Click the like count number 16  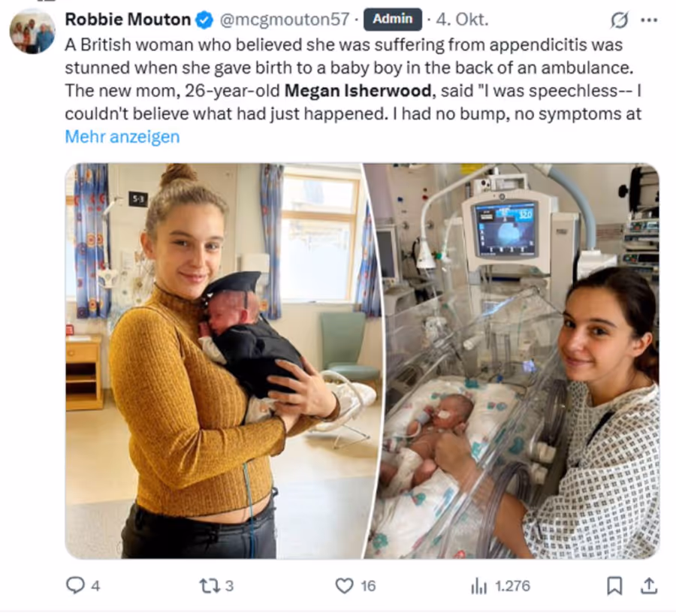(x=368, y=586)
